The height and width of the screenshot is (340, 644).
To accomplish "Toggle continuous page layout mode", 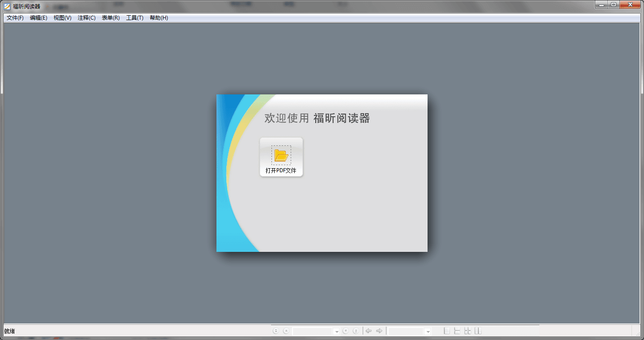I will 457,331.
